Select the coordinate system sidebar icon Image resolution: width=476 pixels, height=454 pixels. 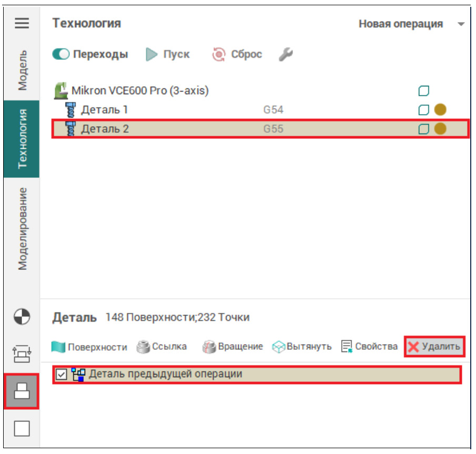click(22, 316)
